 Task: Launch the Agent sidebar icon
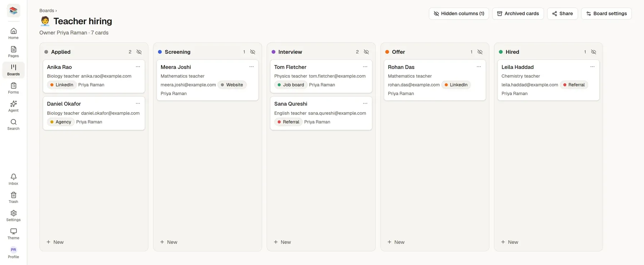tap(13, 106)
